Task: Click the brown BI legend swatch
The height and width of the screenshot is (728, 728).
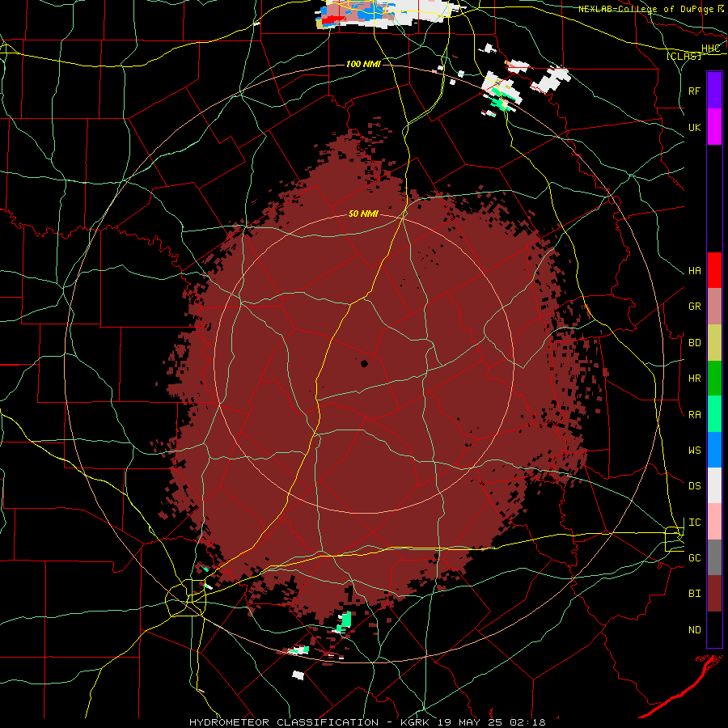Action: pos(714,594)
